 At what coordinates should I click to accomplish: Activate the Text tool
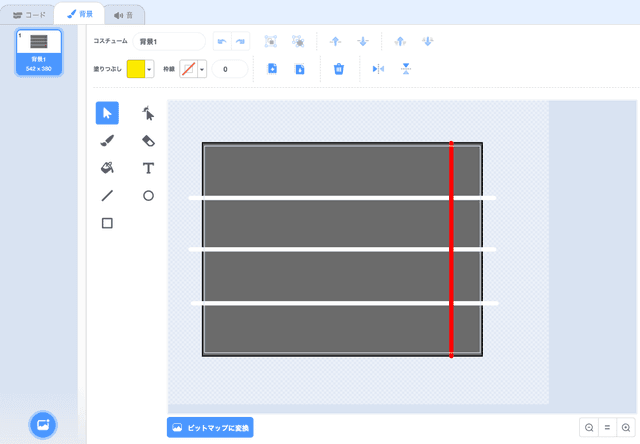coord(148,168)
